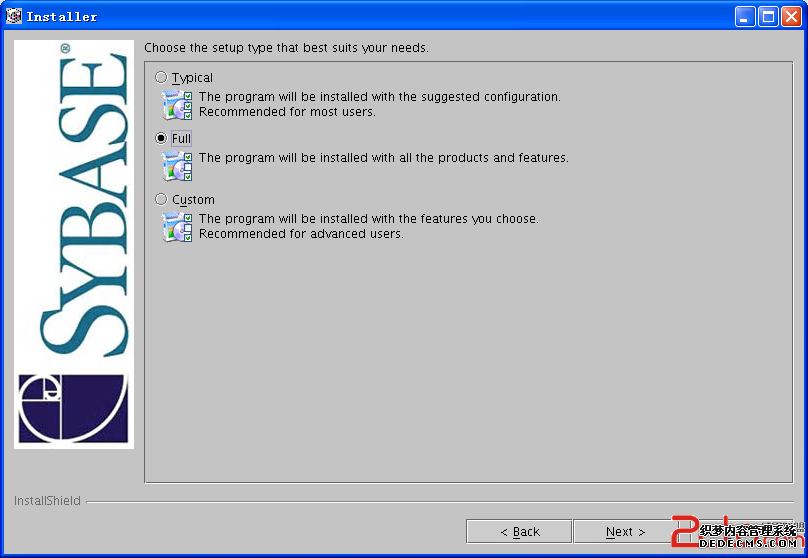Click the InstallShield label at bottom left
The width and height of the screenshot is (808, 558).
(47, 501)
